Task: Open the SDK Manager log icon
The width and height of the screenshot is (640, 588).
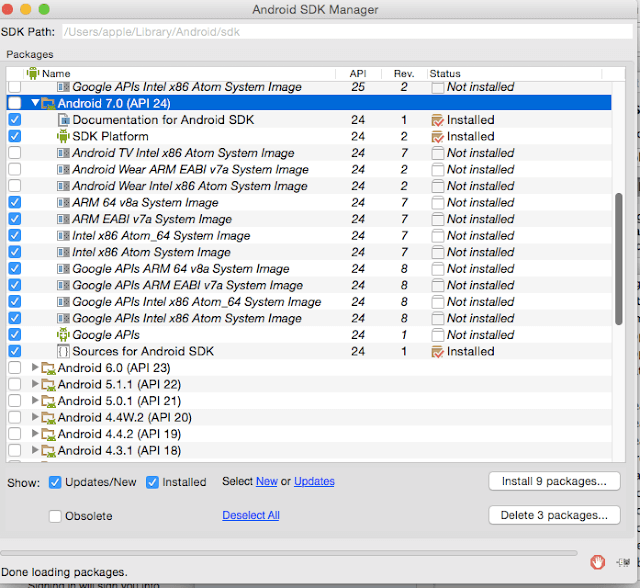Action: coord(623,563)
